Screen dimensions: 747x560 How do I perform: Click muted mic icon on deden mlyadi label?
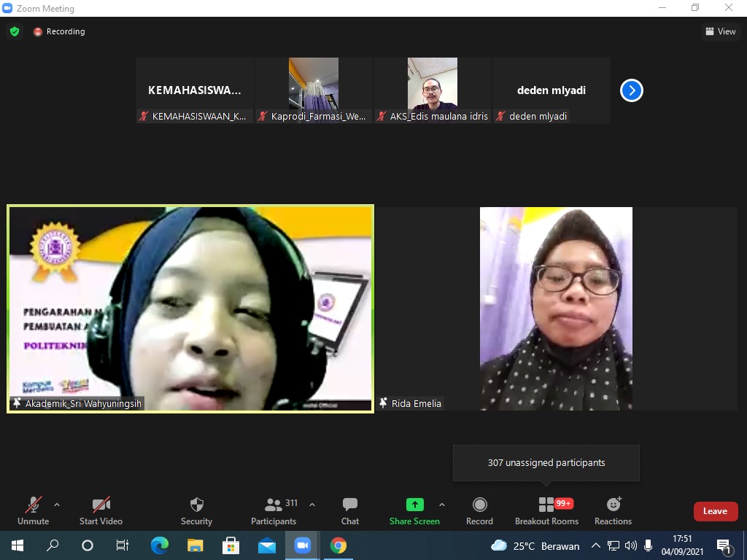(x=500, y=116)
